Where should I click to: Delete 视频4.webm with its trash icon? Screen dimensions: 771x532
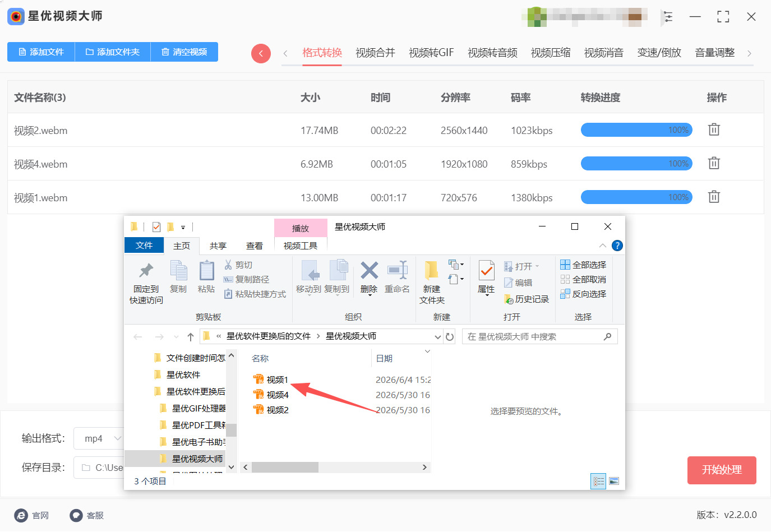tap(714, 163)
